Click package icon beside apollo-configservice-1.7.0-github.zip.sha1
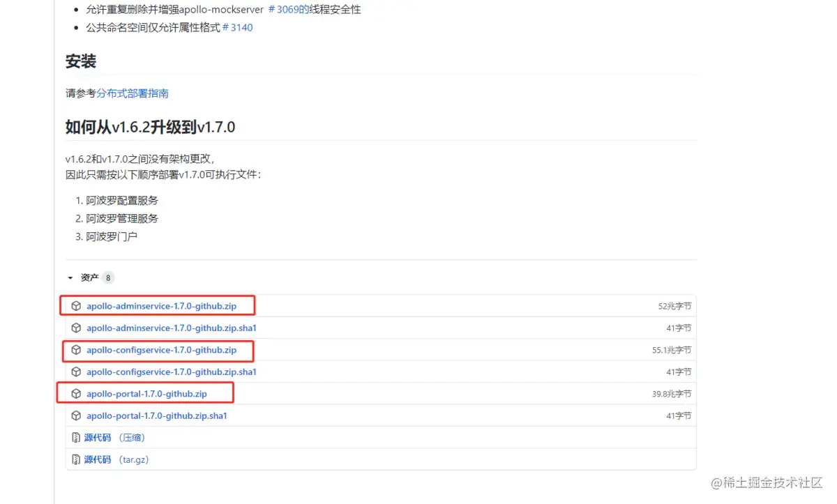Screen dimensions: 837x504 click(77, 372)
